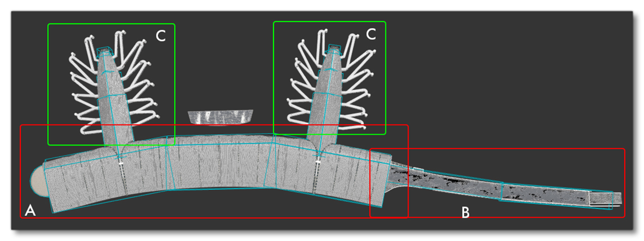Click the letter A label

click(30, 211)
